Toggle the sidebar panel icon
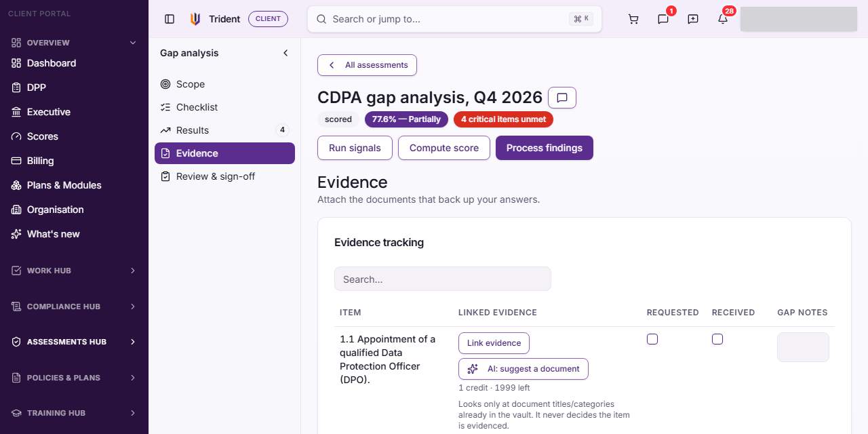The height and width of the screenshot is (434, 868). click(x=170, y=19)
